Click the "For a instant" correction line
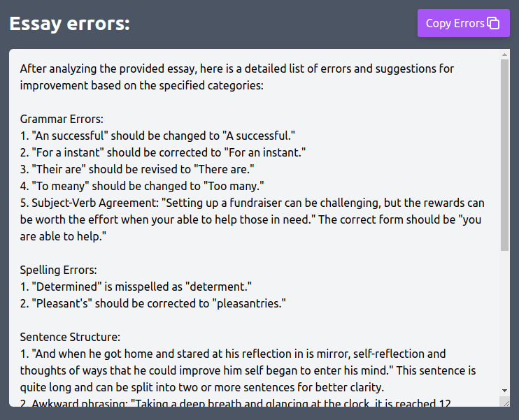Image resolution: width=519 pixels, height=420 pixels. [x=164, y=152]
